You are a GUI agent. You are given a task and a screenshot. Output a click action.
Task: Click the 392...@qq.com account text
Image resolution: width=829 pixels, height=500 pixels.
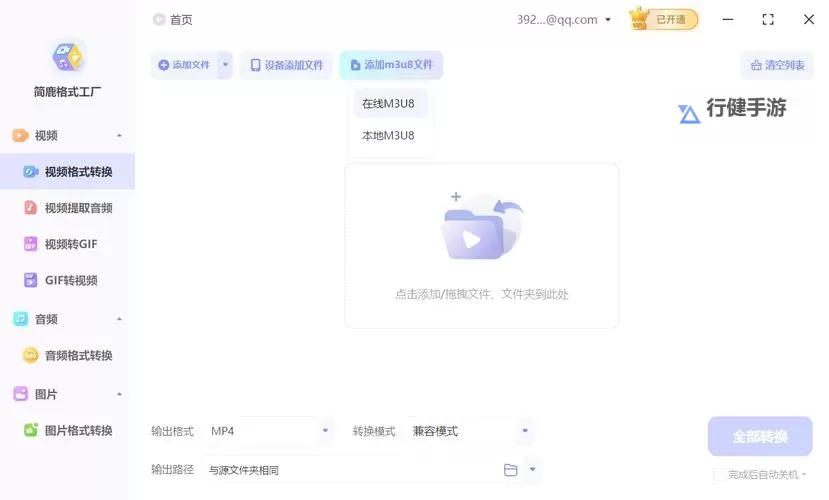[557, 20]
